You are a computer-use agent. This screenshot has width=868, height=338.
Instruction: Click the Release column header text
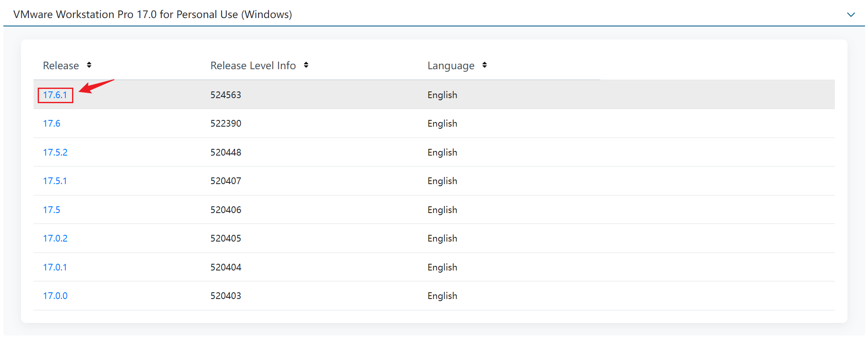(61, 66)
